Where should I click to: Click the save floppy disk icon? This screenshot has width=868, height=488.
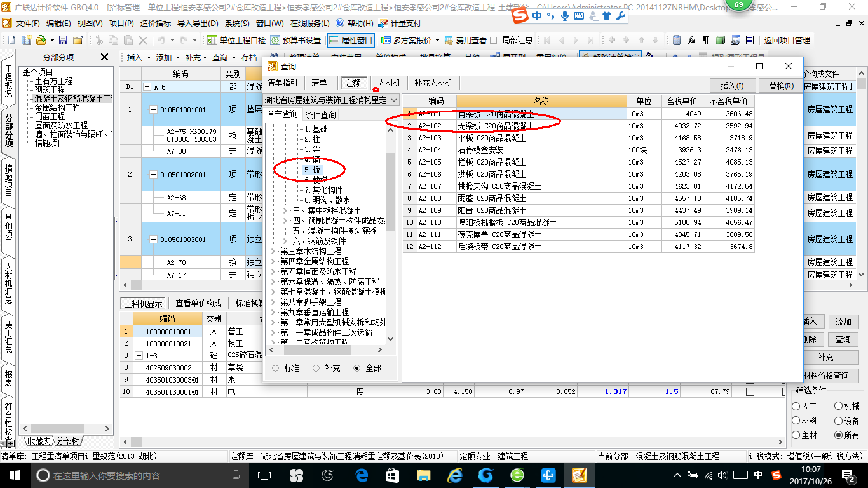pos(64,40)
